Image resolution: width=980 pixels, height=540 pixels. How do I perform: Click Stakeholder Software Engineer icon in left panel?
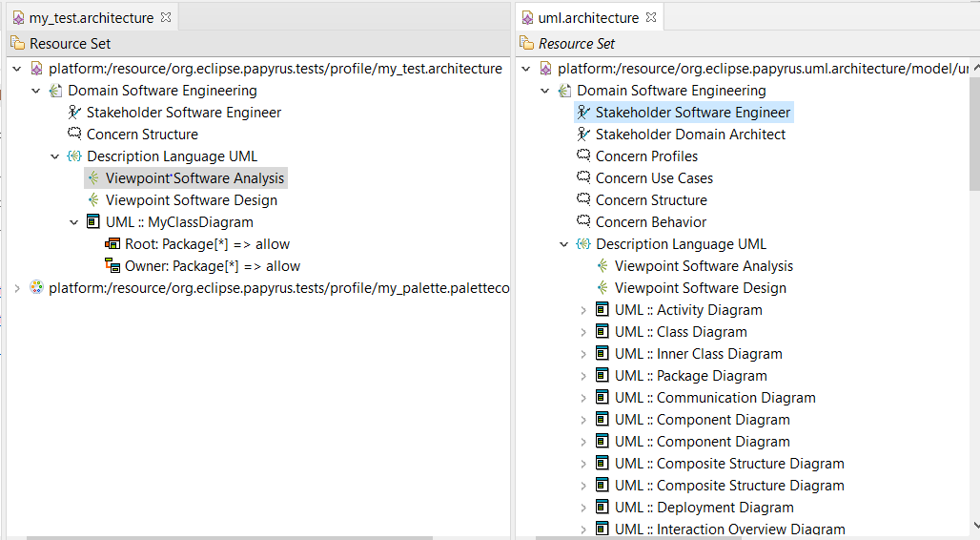(74, 112)
